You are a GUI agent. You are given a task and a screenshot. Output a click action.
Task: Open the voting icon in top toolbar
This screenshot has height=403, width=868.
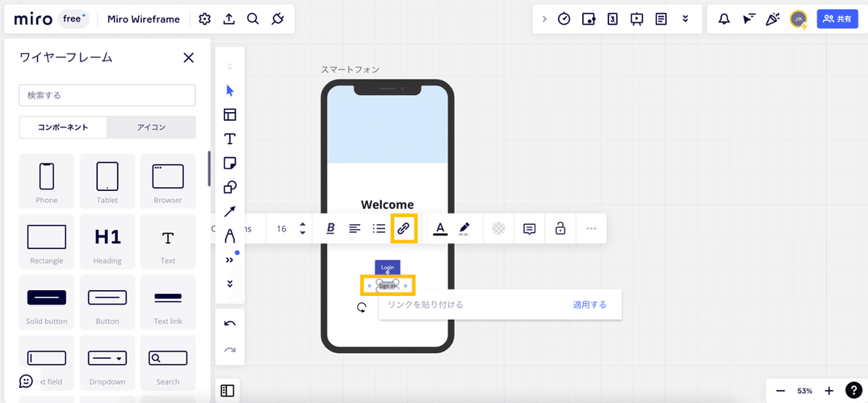(x=613, y=20)
